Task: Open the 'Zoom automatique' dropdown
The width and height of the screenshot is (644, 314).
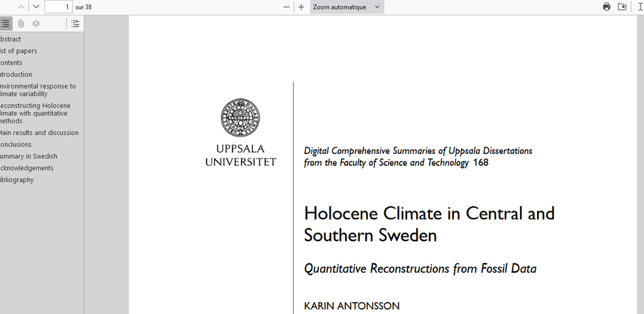Action: (347, 7)
